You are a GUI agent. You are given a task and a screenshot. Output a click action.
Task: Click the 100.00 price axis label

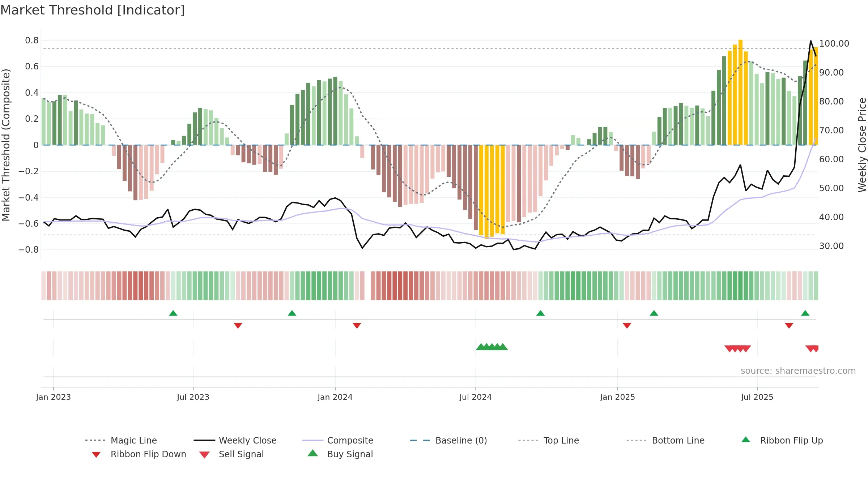834,43
